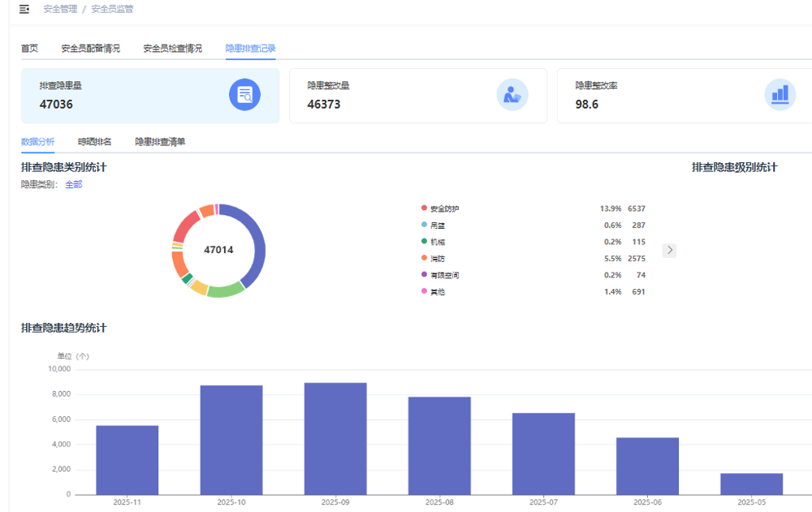Click the 2025-10 bar in trend chart

(x=231, y=440)
